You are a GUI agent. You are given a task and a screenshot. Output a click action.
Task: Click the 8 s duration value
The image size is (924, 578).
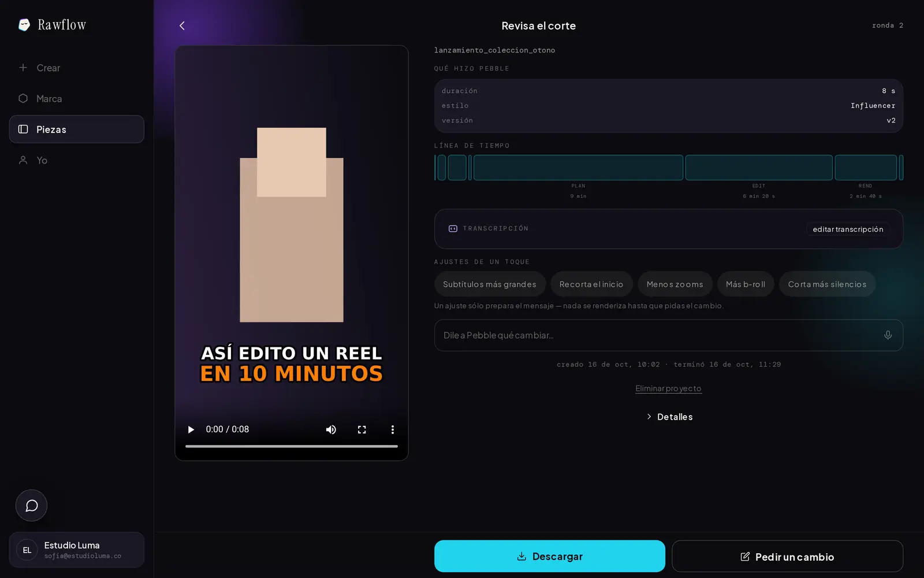pos(888,91)
